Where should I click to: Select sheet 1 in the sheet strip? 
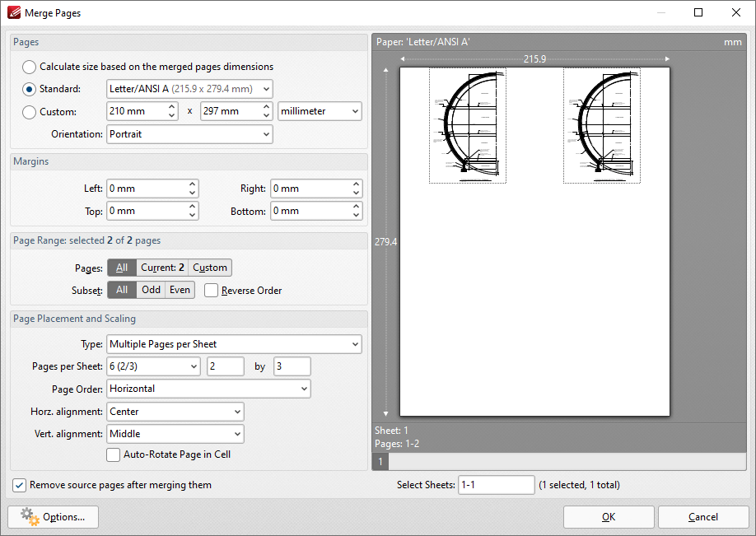(x=380, y=462)
